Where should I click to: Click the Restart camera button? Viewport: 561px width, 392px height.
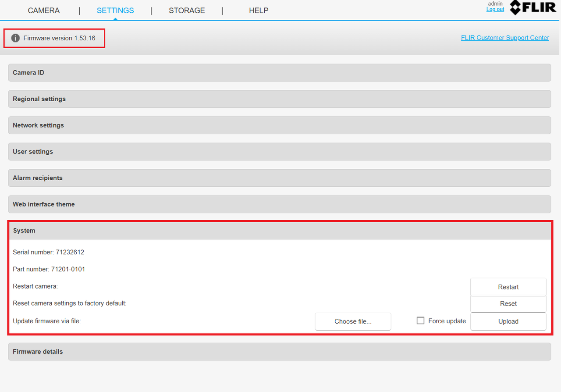pos(508,287)
